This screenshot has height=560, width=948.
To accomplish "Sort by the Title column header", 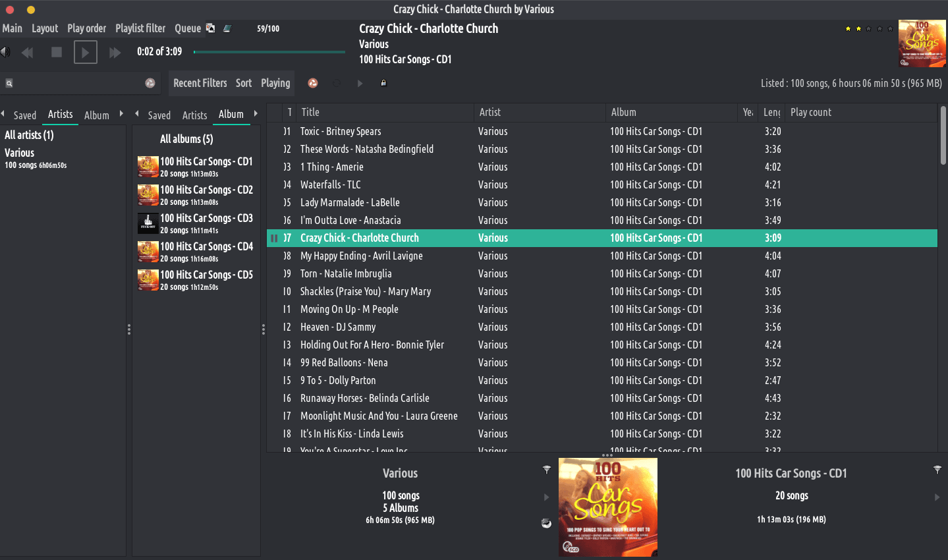I will tap(385, 113).
